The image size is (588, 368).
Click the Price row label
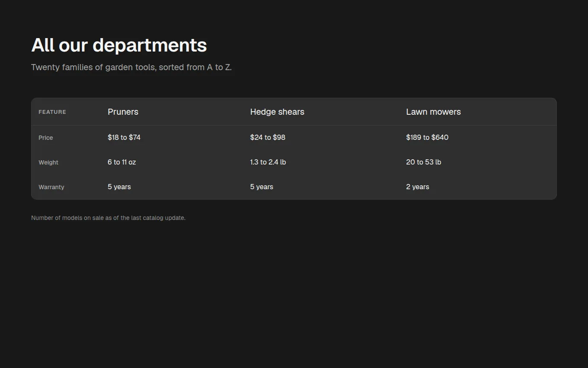pyautogui.click(x=46, y=138)
